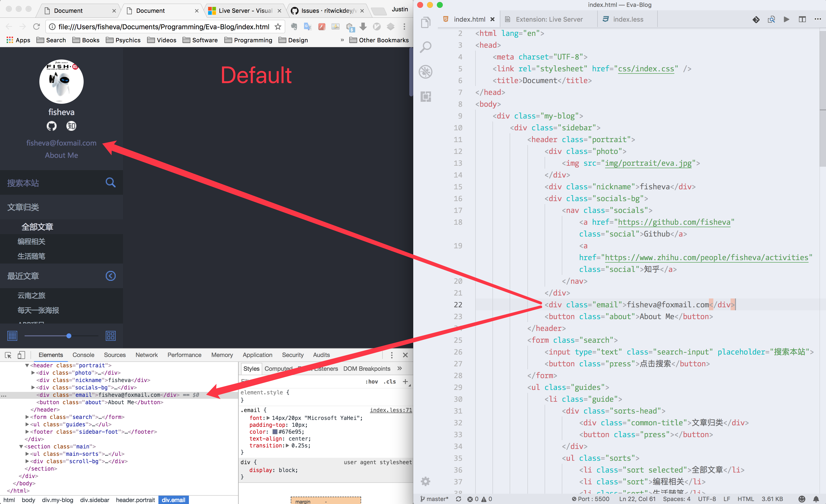
Task: Switch to the Console tab in DevTools
Action: pyautogui.click(x=83, y=355)
